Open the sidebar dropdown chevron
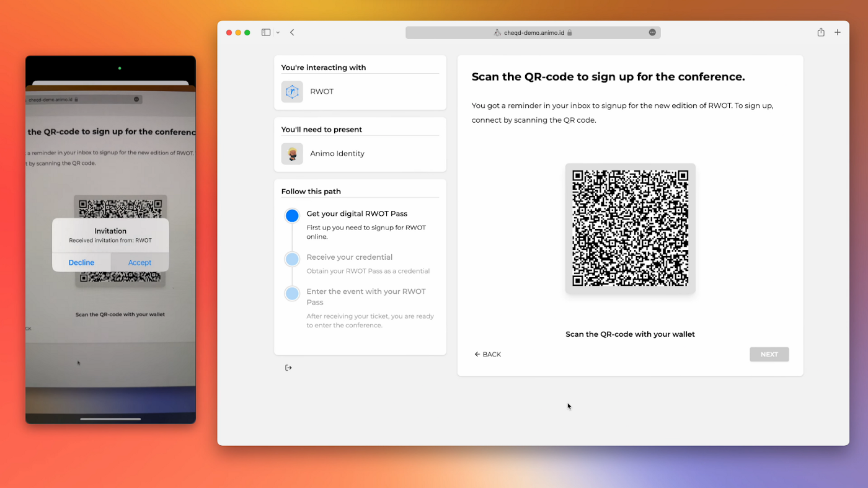The width and height of the screenshot is (868, 488). (x=278, y=32)
